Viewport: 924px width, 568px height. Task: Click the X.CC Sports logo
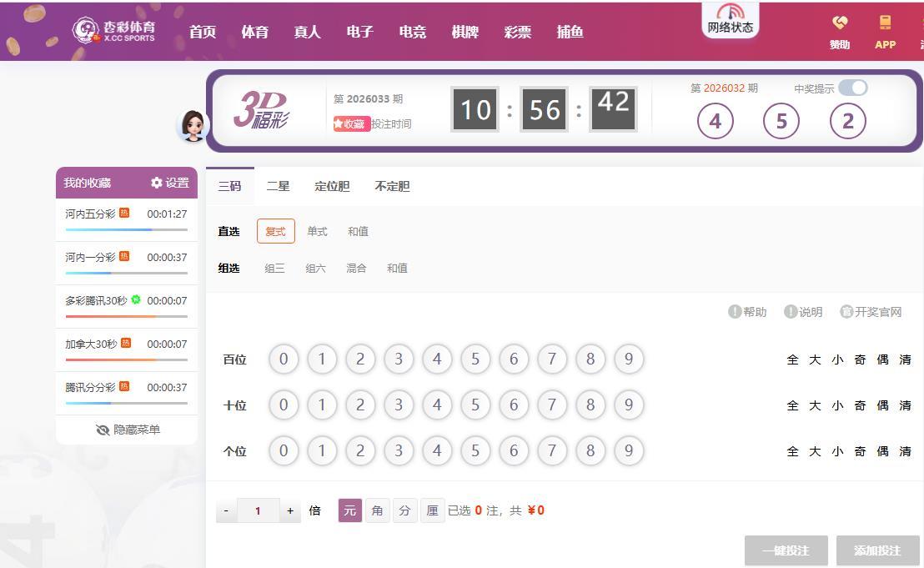[113, 31]
